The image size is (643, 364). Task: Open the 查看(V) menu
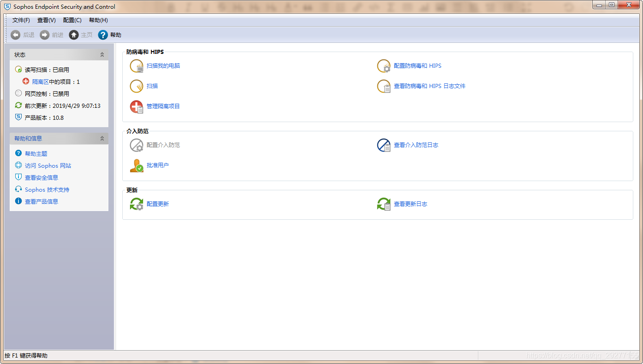47,20
